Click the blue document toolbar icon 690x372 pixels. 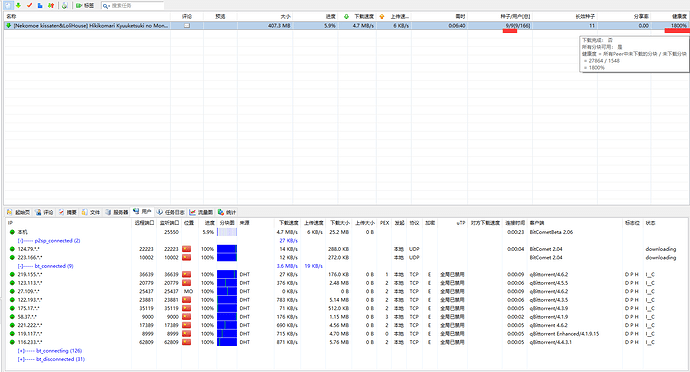40,5
